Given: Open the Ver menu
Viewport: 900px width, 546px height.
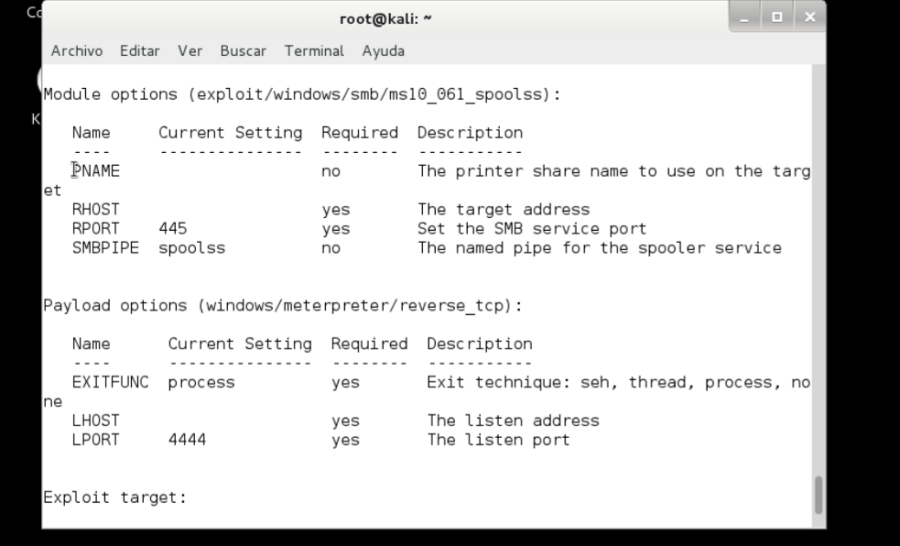Looking at the screenshot, I should click(190, 51).
